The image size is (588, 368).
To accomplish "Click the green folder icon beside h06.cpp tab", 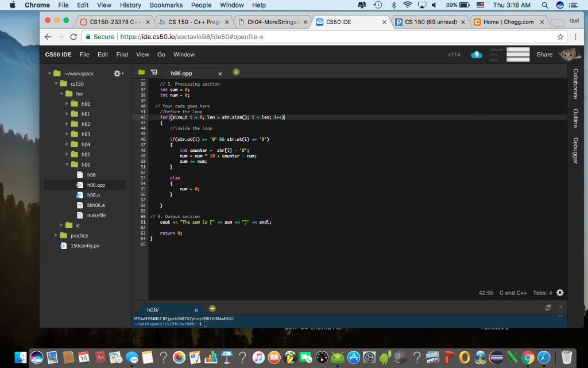I will coord(141,72).
